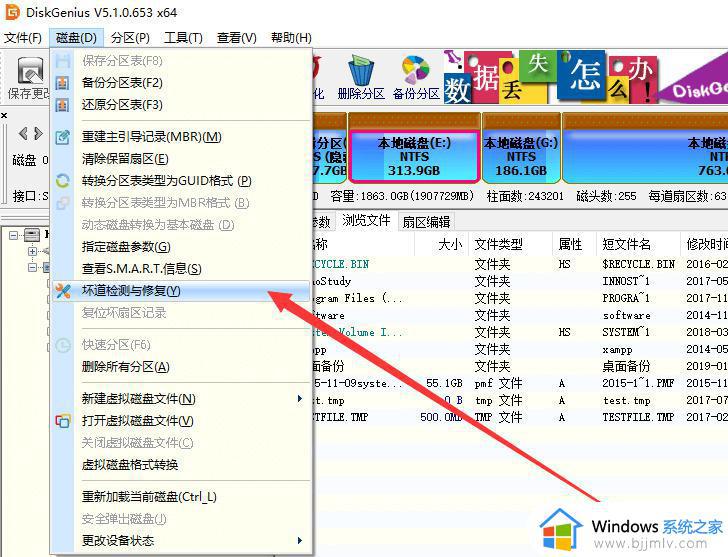The image size is (728, 557).
Task: Click the previous disk left arrow
Action: [x=23, y=134]
